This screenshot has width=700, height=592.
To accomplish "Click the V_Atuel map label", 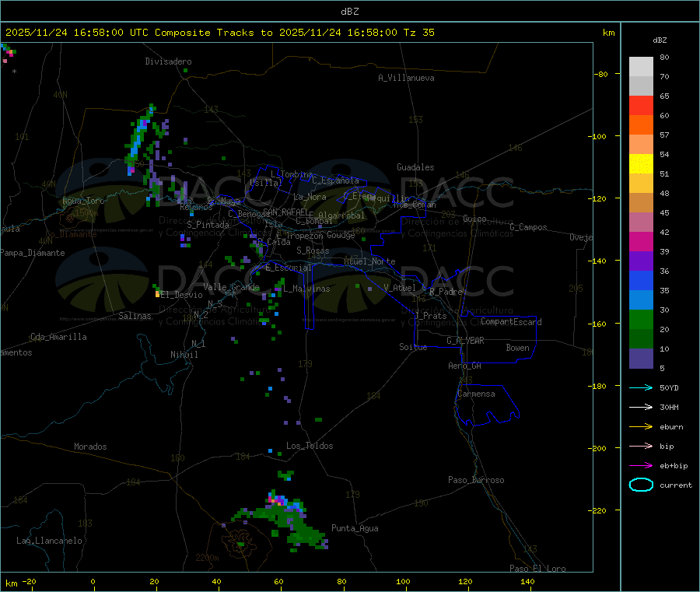I will 400,288.
